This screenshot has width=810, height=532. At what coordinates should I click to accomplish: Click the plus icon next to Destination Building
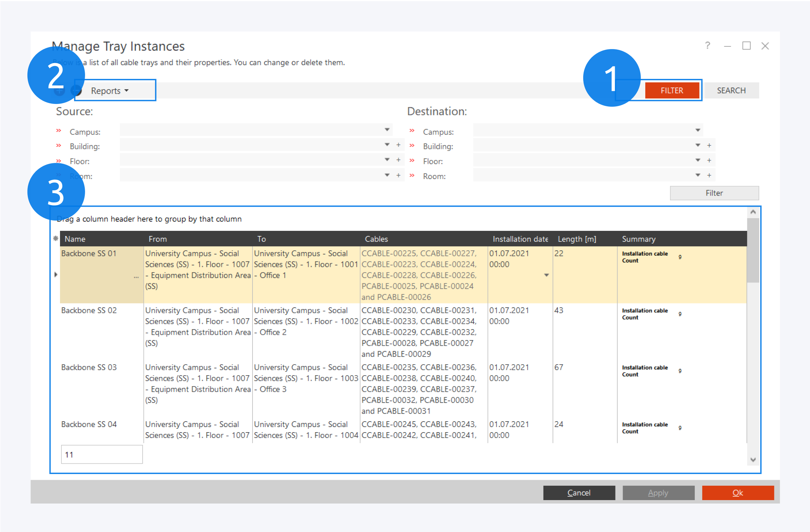point(709,145)
